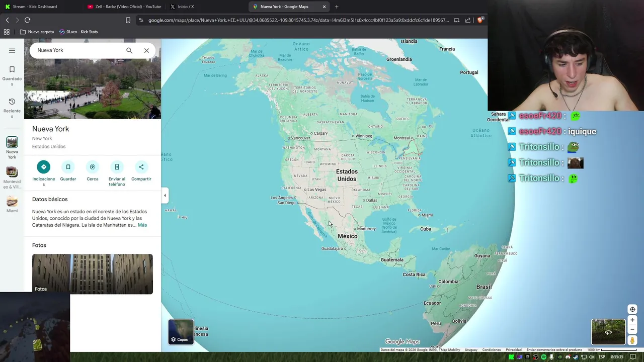The image size is (644, 362).
Task: Reload the current page
Action: 27,20
